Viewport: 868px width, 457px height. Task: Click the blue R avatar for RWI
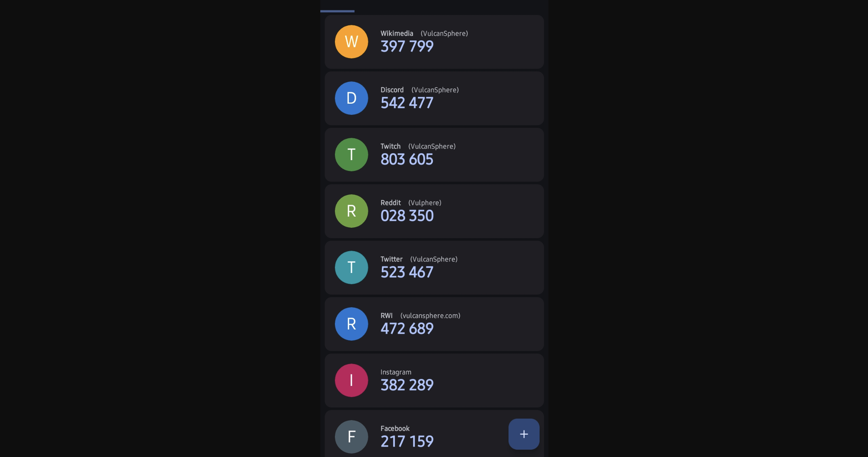pos(351,324)
